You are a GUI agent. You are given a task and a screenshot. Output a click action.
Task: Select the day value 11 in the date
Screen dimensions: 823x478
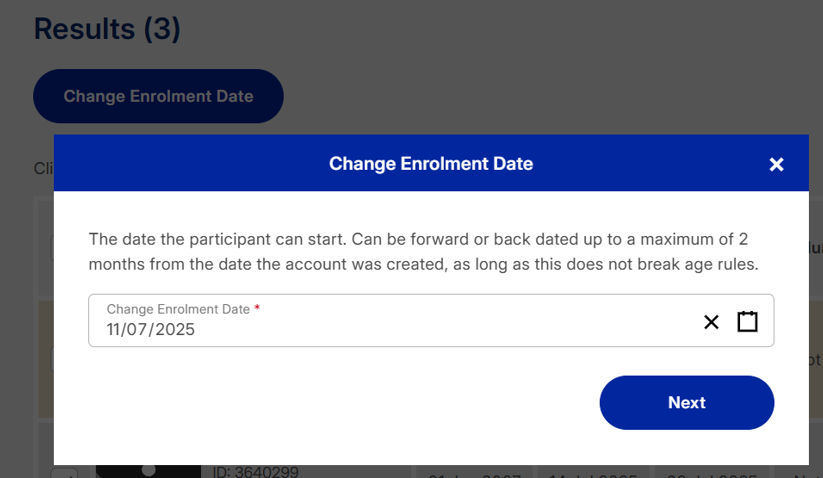116,330
